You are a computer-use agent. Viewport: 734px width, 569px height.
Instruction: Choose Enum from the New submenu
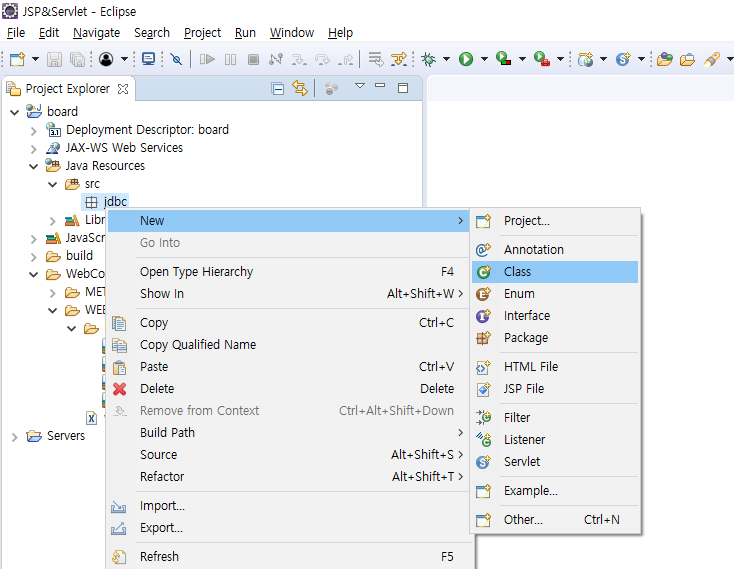[555, 294]
